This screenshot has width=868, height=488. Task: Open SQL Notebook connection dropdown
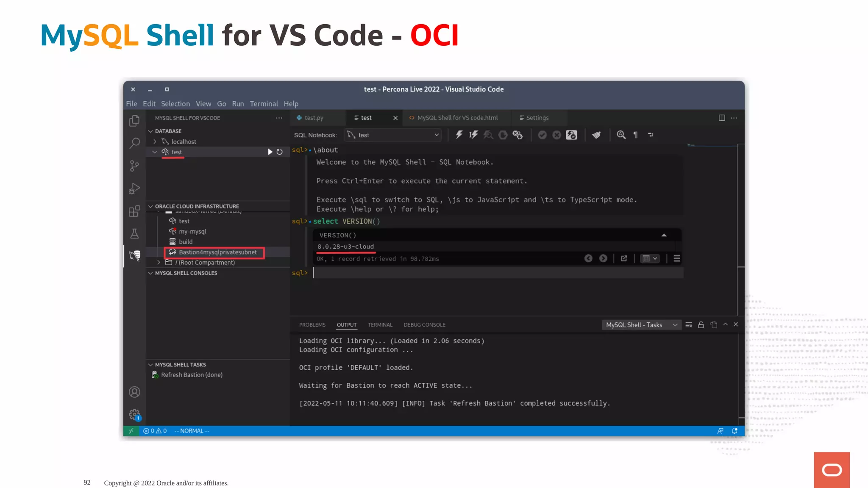(393, 135)
